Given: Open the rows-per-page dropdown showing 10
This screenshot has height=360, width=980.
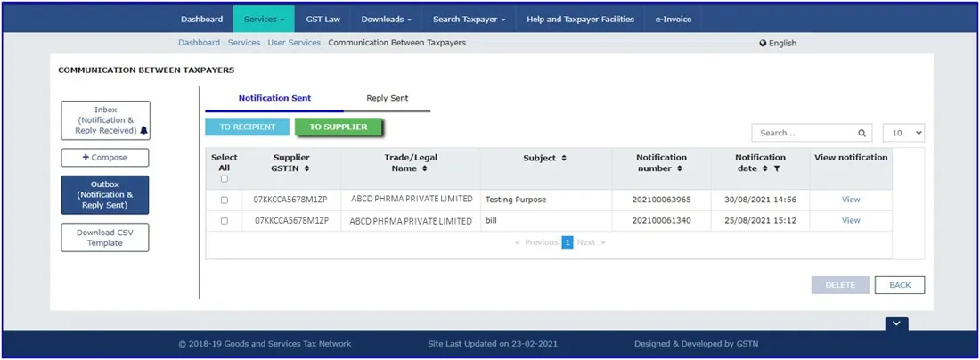Looking at the screenshot, I should coord(903,133).
